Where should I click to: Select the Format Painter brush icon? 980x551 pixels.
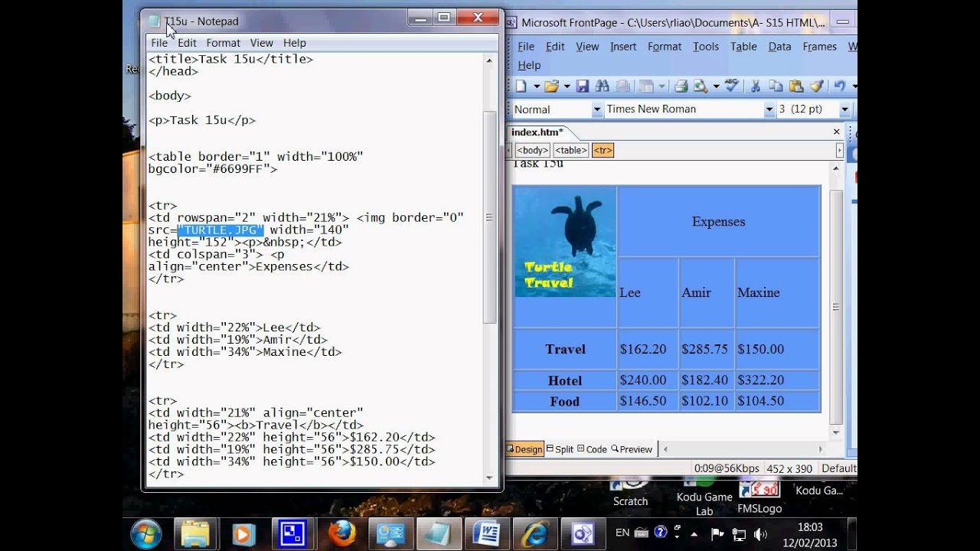(816, 86)
